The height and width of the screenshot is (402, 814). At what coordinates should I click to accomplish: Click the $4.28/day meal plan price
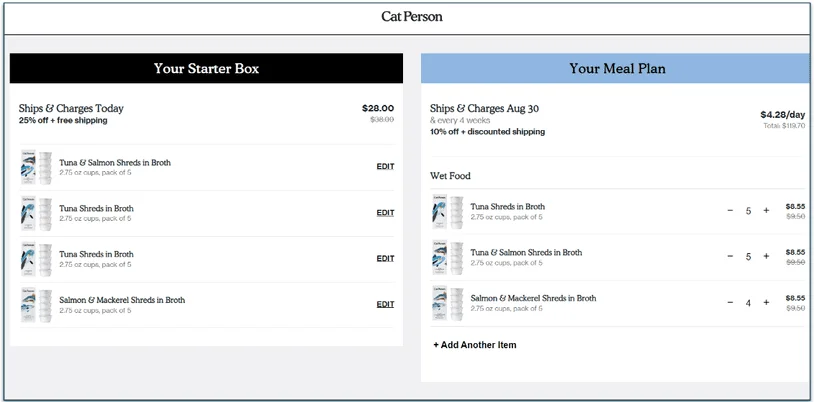pyautogui.click(x=782, y=115)
